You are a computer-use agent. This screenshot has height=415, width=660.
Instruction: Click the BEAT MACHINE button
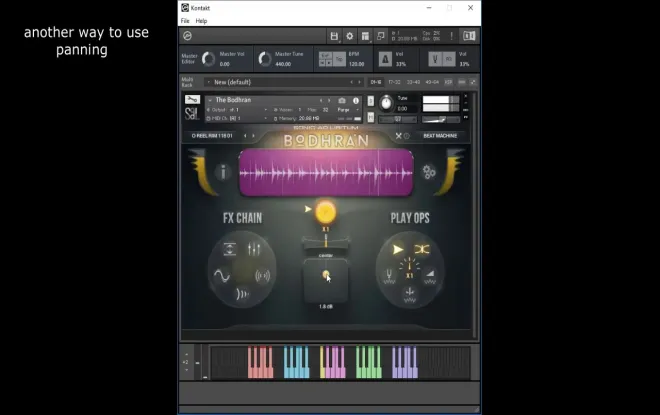(x=439, y=135)
